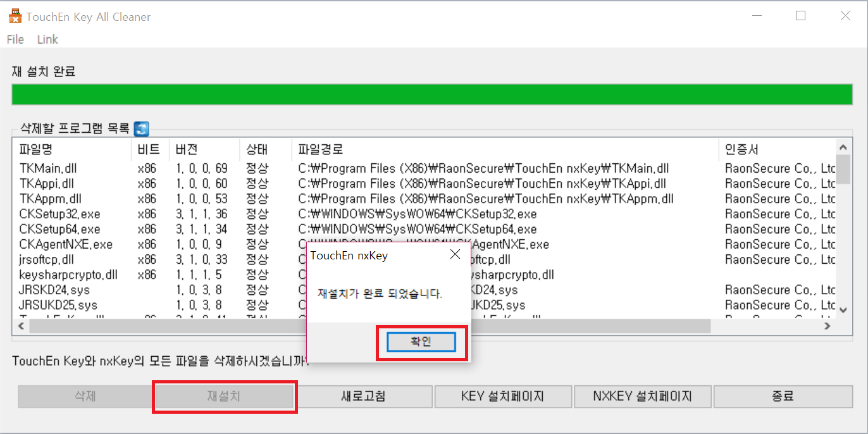Close the TouchEn Key All Cleaner window
Viewport: 868px width, 434px height.
845,16
